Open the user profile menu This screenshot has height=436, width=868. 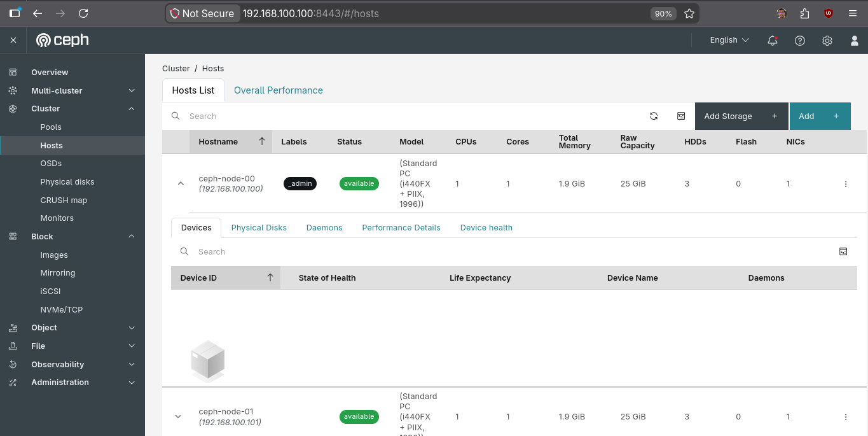click(x=855, y=40)
